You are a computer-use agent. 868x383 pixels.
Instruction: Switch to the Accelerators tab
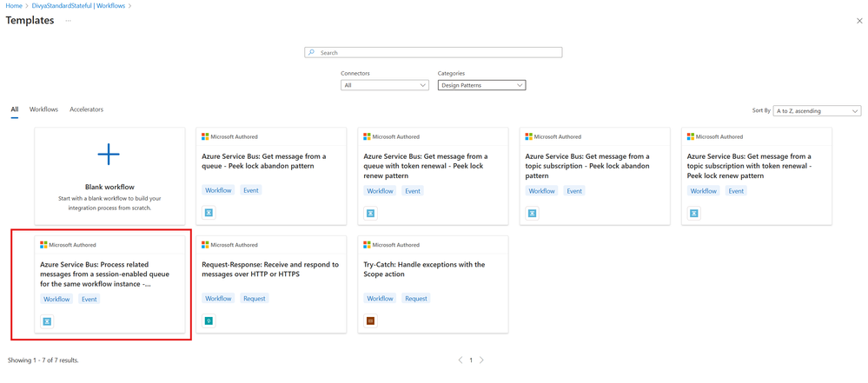pyautogui.click(x=86, y=109)
